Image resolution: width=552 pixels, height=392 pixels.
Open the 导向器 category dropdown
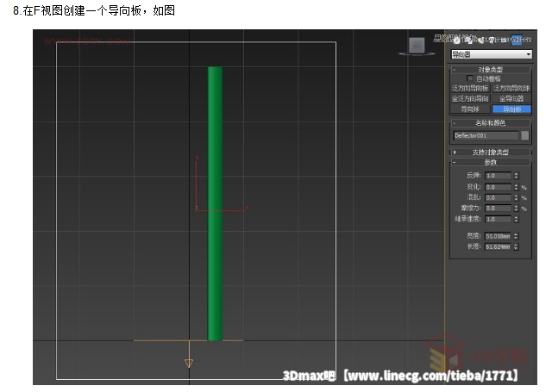point(492,54)
